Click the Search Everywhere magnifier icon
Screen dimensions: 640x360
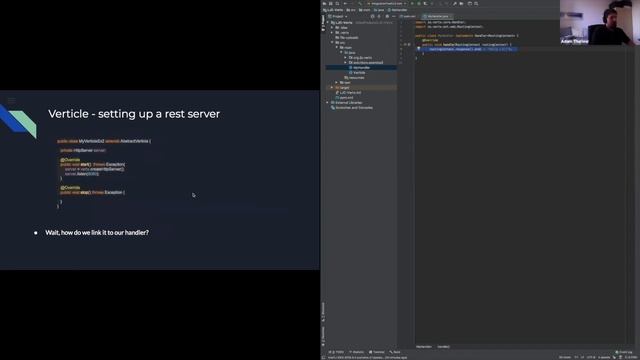(x=476, y=4)
